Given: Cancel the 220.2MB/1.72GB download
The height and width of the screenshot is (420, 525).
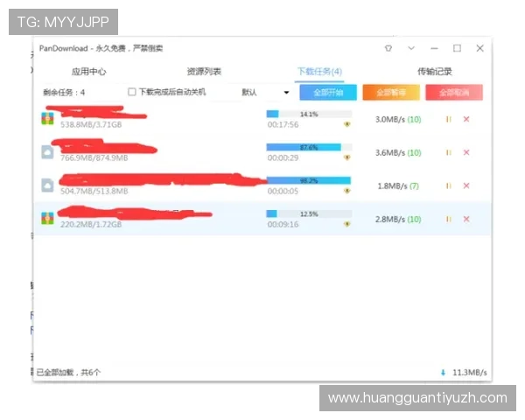Looking at the screenshot, I should pos(466,219).
